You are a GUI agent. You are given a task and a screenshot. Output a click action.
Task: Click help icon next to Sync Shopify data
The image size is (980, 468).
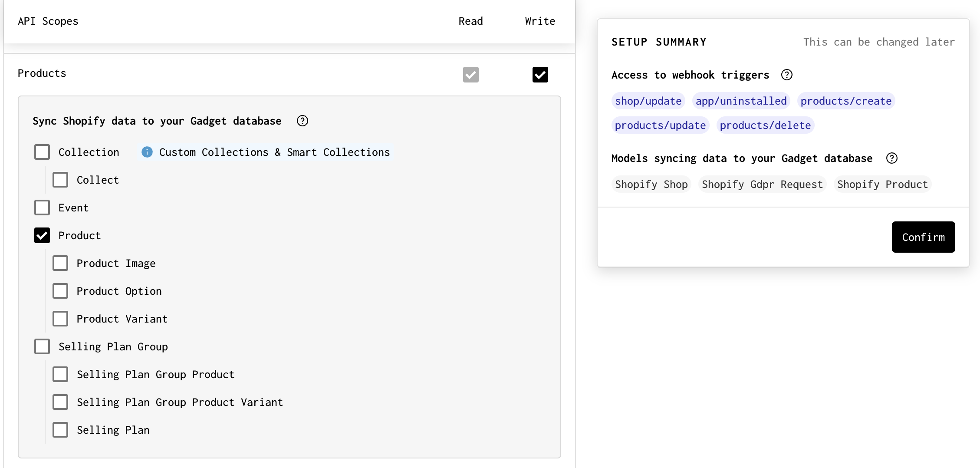point(303,121)
